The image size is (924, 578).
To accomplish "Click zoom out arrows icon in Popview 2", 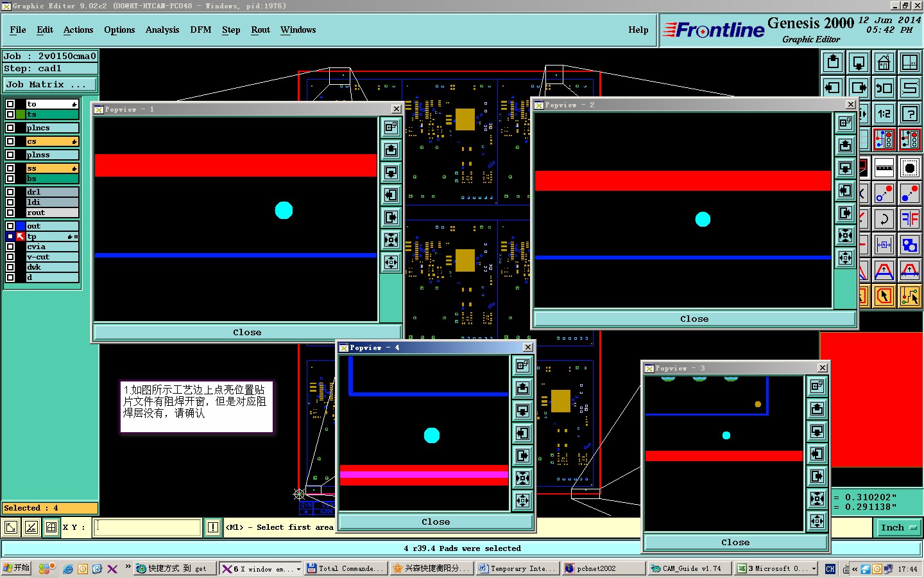I will [845, 258].
